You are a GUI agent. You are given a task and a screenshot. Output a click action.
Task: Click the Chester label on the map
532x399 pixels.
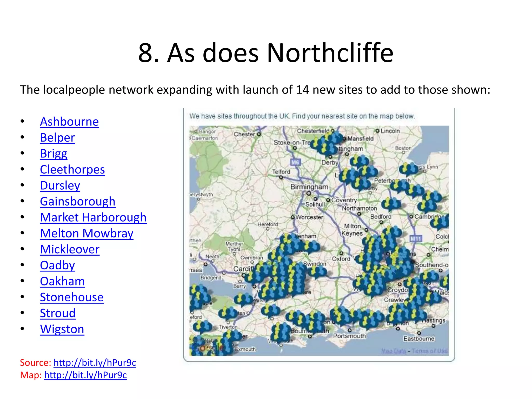click(x=244, y=134)
